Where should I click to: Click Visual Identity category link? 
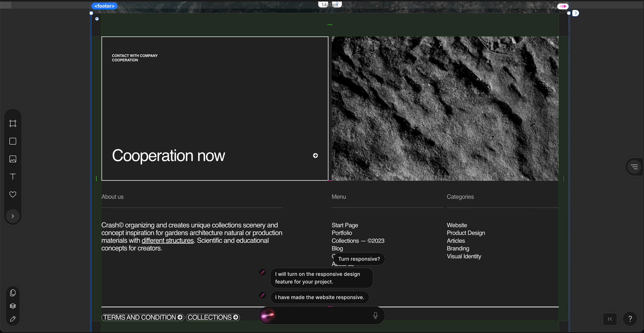pyautogui.click(x=464, y=257)
